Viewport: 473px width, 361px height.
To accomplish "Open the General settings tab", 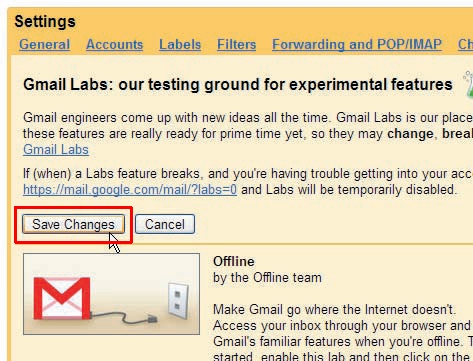I will pyautogui.click(x=45, y=44).
